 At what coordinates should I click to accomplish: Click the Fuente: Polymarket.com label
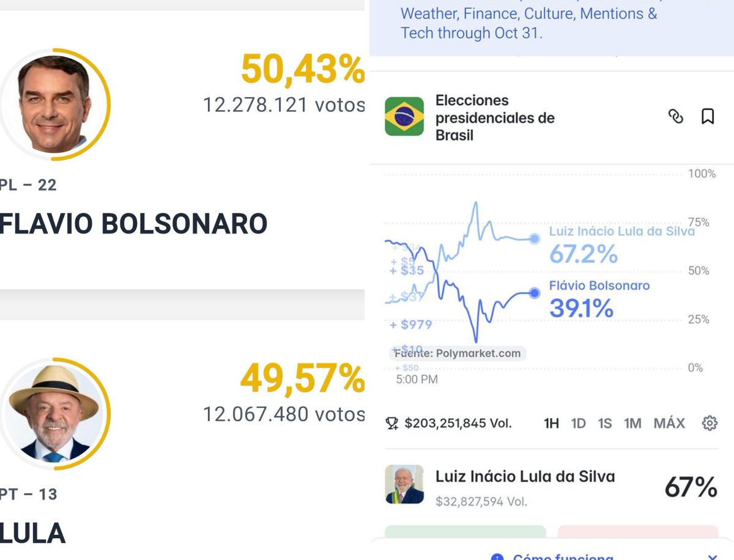[458, 353]
